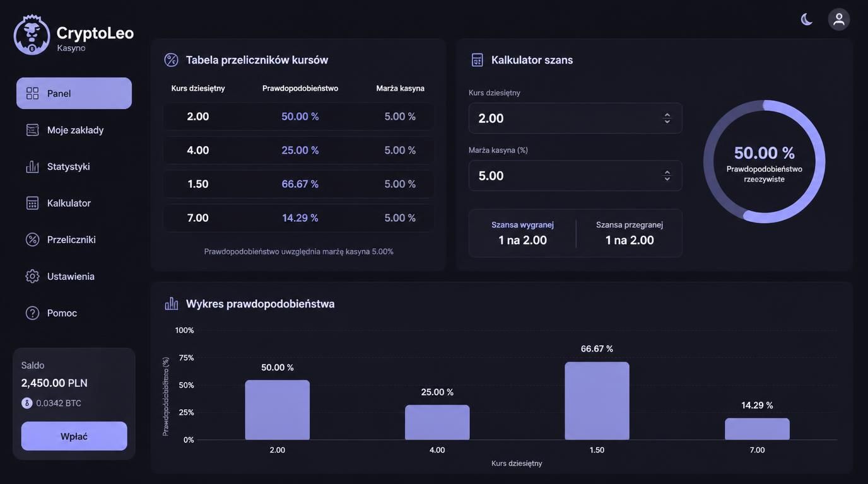Image resolution: width=868 pixels, height=484 pixels.
Task: Click the Pomoc question mark icon
Action: coord(32,313)
